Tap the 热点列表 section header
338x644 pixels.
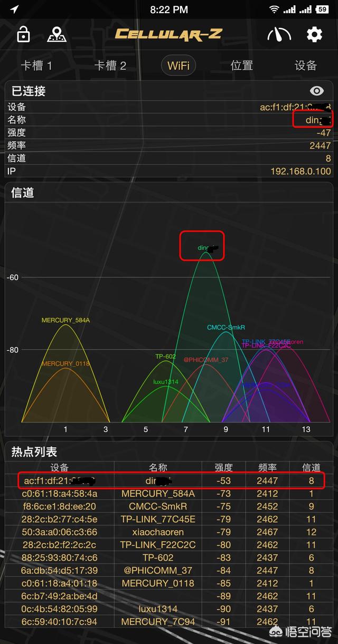[x=34, y=452]
